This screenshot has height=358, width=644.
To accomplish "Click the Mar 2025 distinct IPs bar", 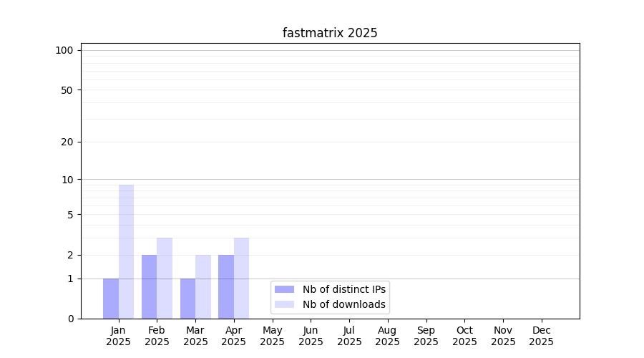I will pyautogui.click(x=187, y=299).
